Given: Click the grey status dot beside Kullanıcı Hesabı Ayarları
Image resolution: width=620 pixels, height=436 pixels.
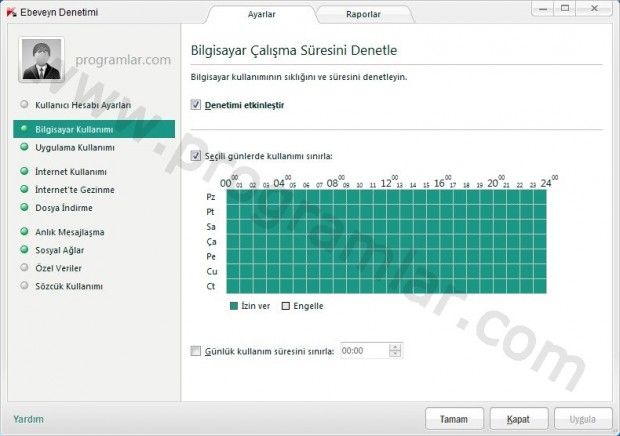Looking at the screenshot, I should pos(25,104).
